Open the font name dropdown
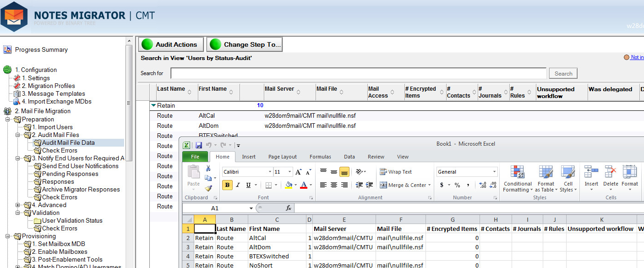This screenshot has height=268, width=644. click(x=270, y=172)
